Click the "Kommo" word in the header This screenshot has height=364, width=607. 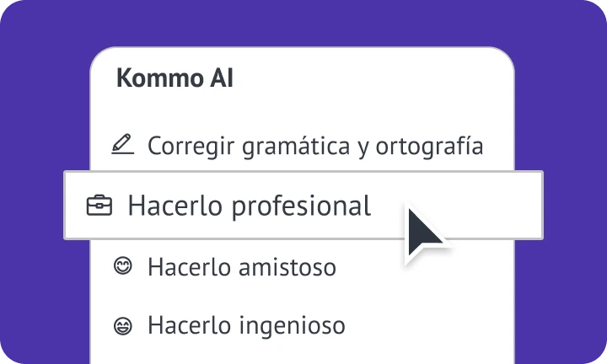158,78
